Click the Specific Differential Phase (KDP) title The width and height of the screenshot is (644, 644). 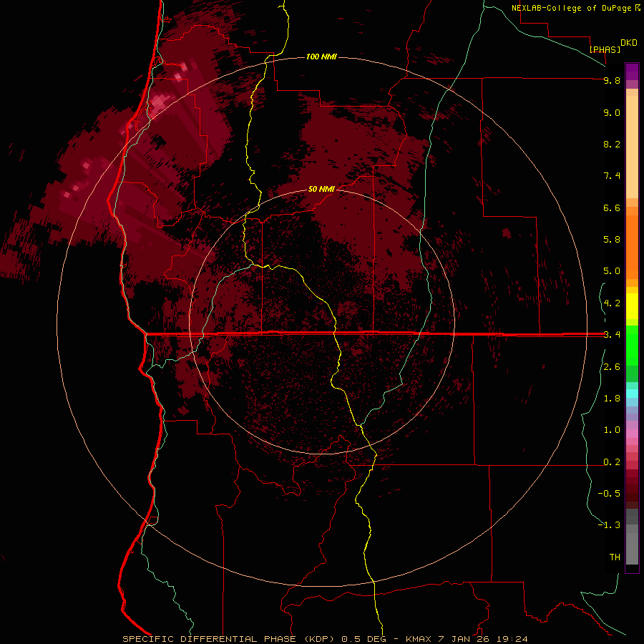point(227,639)
